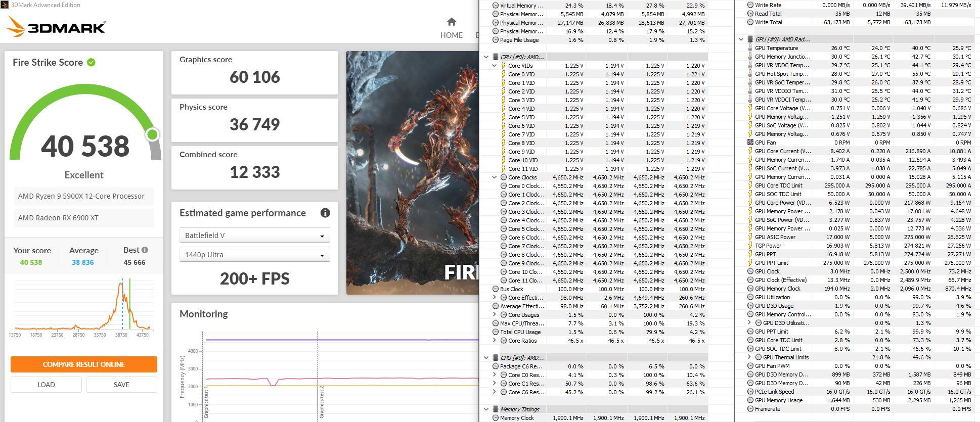The width and height of the screenshot is (980, 422).
Task: Select the GPU Fan PWM row
Action: coord(860,366)
